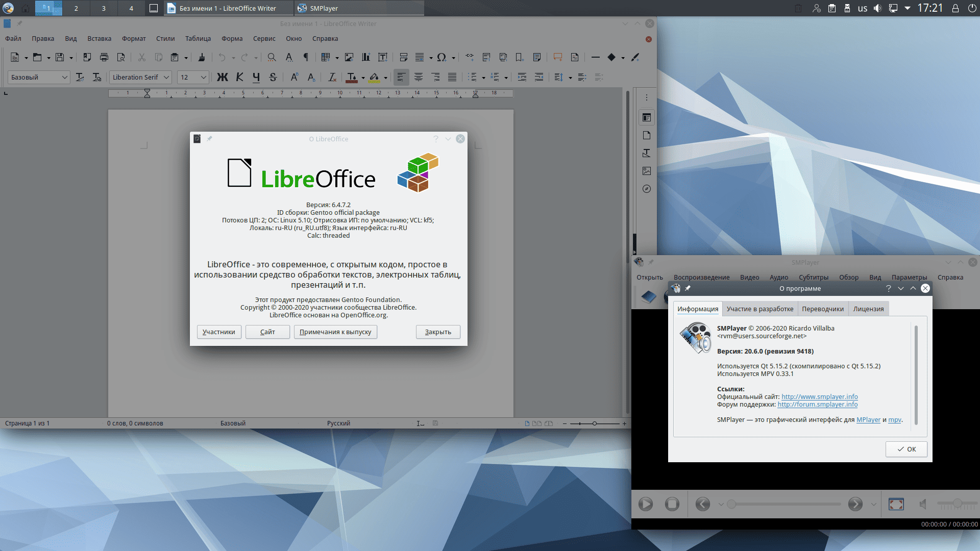The height and width of the screenshot is (551, 980).
Task: Open the Субтитры menu in SMPlayer
Action: 814,278
